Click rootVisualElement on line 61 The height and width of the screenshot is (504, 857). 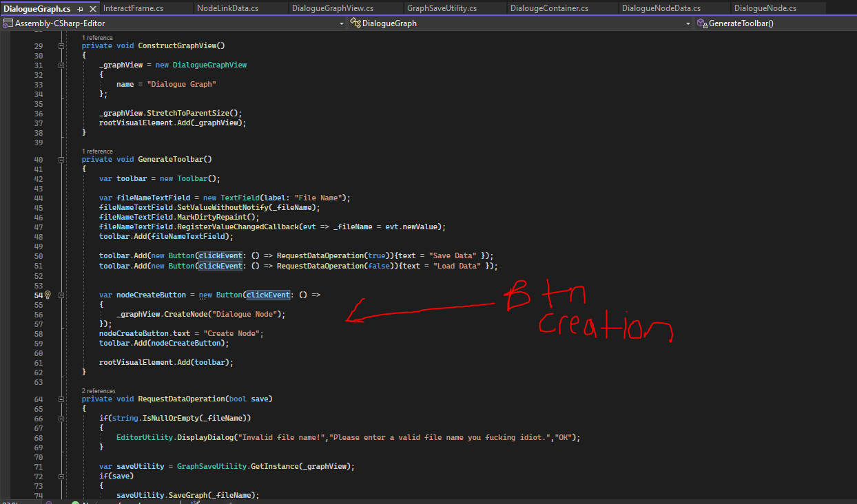click(x=136, y=362)
